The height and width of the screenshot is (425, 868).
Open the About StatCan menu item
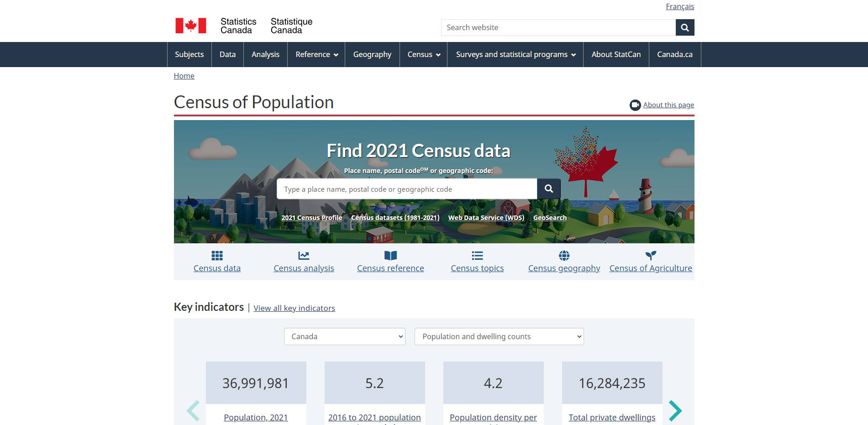click(x=616, y=55)
